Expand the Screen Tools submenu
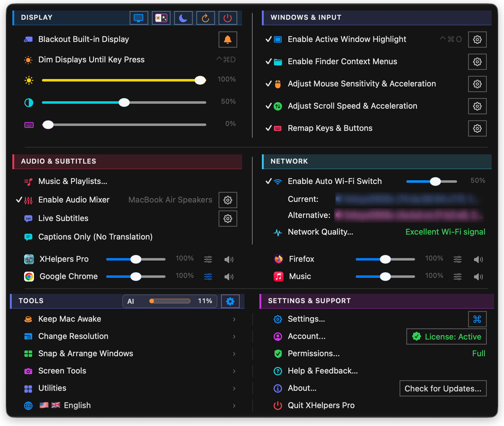 coord(130,371)
